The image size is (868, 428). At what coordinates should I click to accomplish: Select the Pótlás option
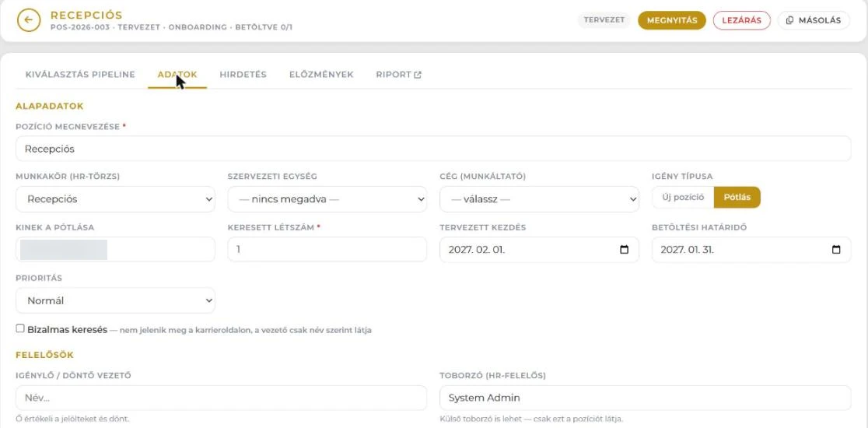point(737,197)
